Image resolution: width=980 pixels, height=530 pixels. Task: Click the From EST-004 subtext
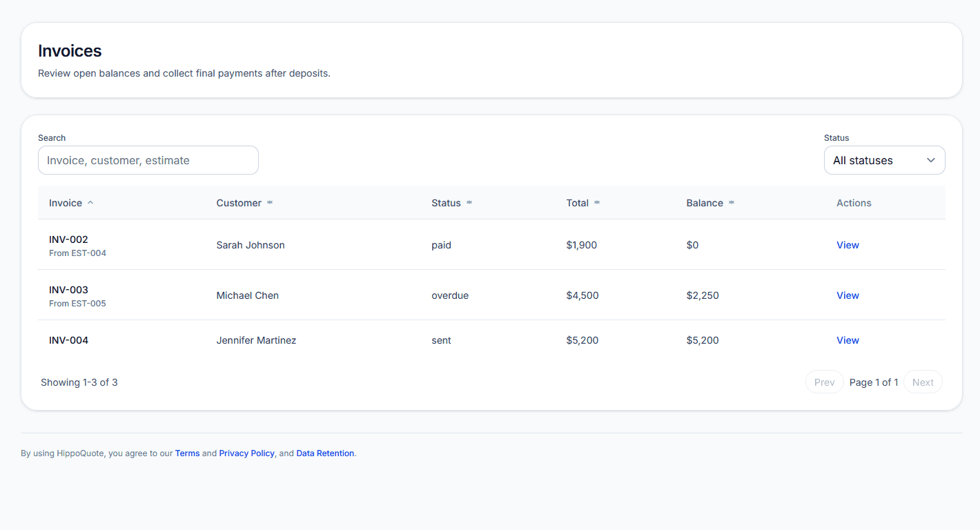pyautogui.click(x=77, y=253)
